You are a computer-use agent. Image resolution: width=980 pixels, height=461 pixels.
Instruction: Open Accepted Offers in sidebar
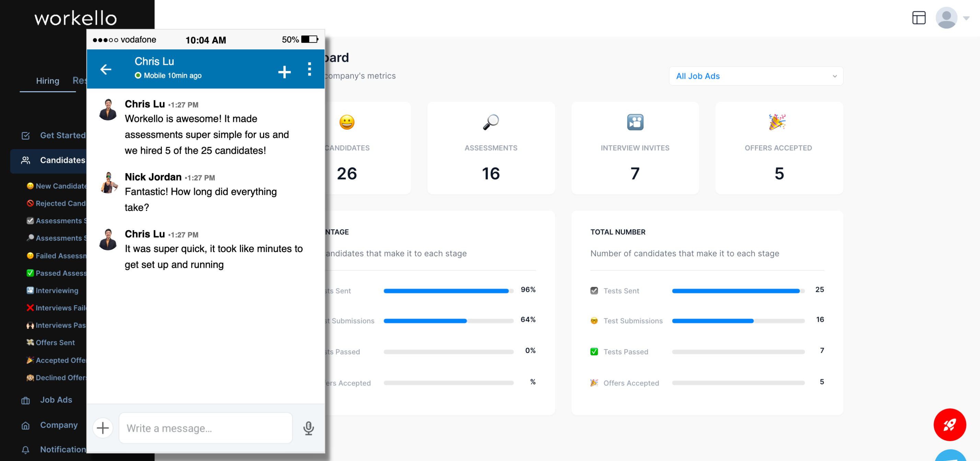point(56,360)
